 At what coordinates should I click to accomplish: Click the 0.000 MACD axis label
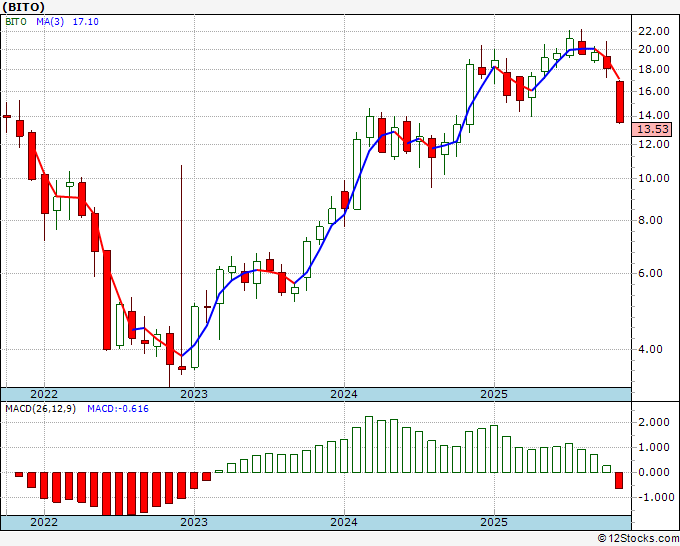pos(654,472)
